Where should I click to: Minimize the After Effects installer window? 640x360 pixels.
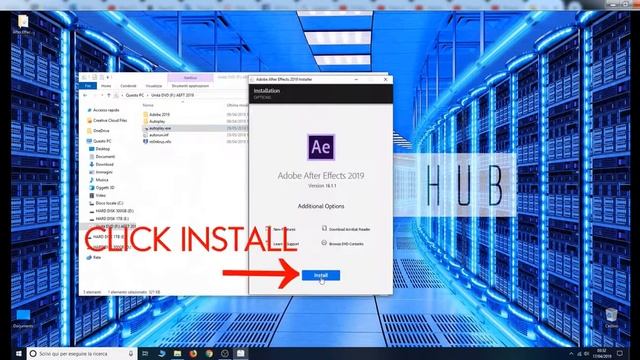pos(356,79)
